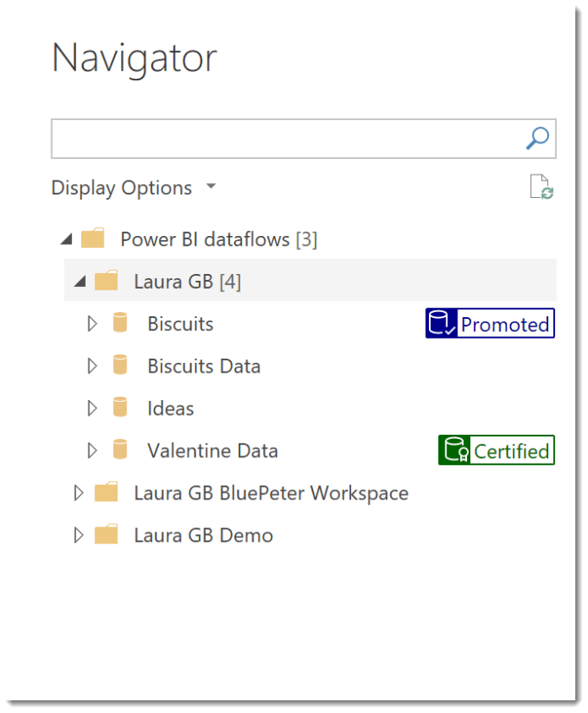
Task: Collapse the Power BI dataflows node
Action: click(67, 239)
